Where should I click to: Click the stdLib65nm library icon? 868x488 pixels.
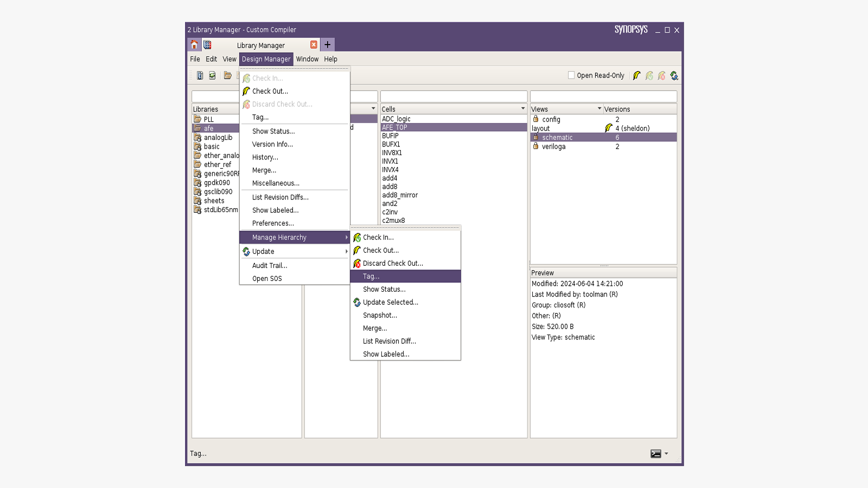[x=197, y=210]
